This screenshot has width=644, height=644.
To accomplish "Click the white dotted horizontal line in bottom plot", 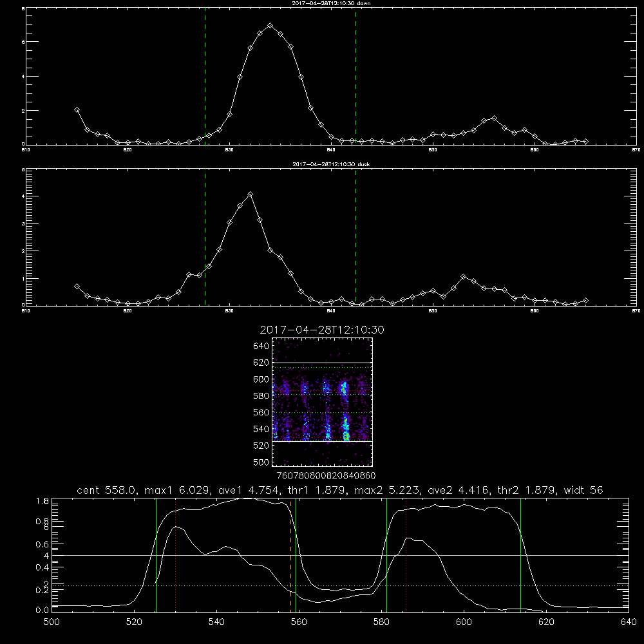I will click(340, 585).
